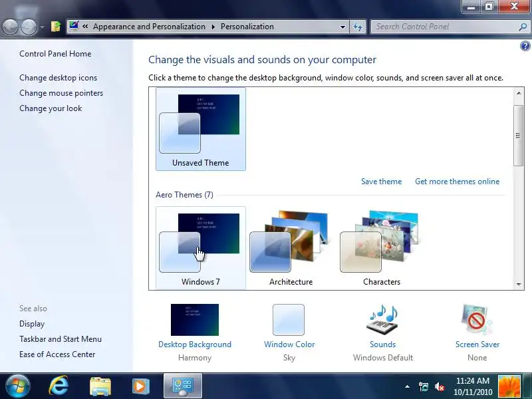This screenshot has height=399, width=532.
Task: Click the themes list scroll down arrow
Action: point(519,285)
